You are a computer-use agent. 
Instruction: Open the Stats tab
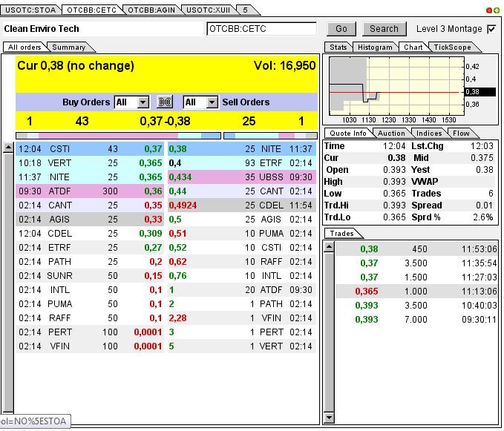coord(338,47)
